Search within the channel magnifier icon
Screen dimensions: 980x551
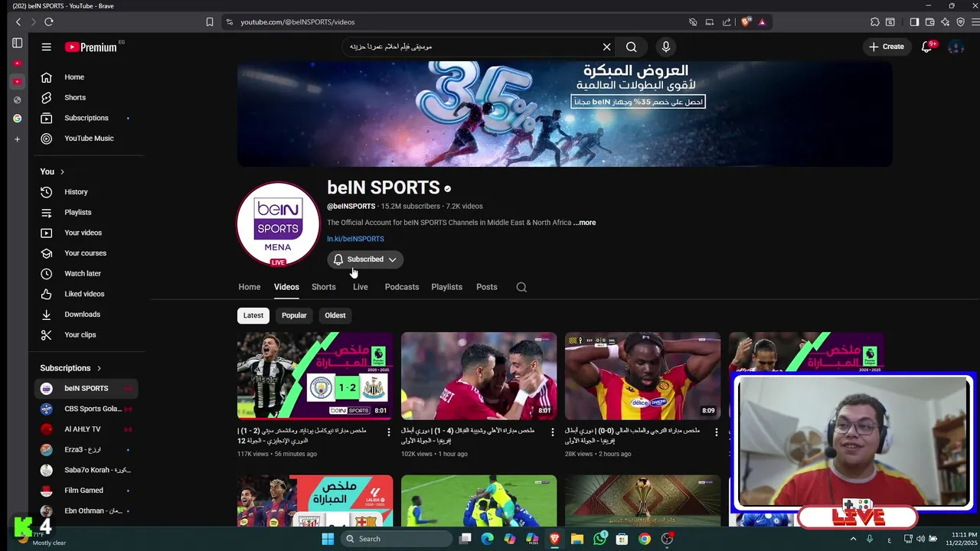point(521,287)
